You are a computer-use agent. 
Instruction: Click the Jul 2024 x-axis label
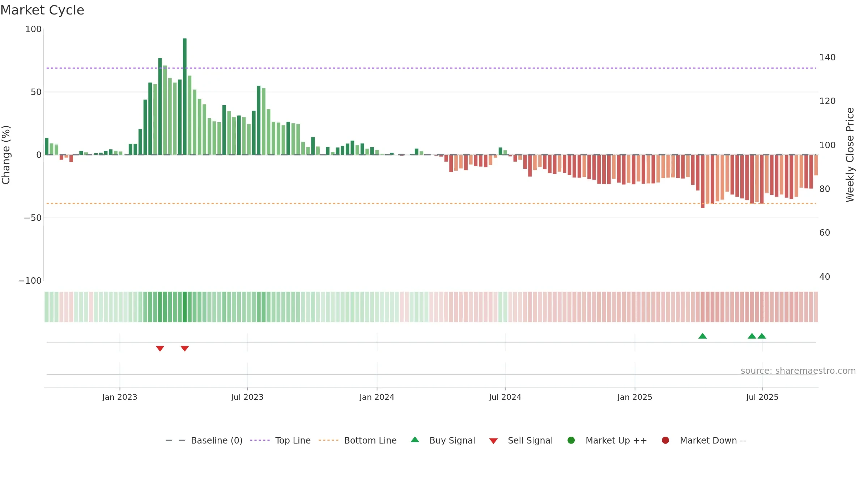pos(505,397)
